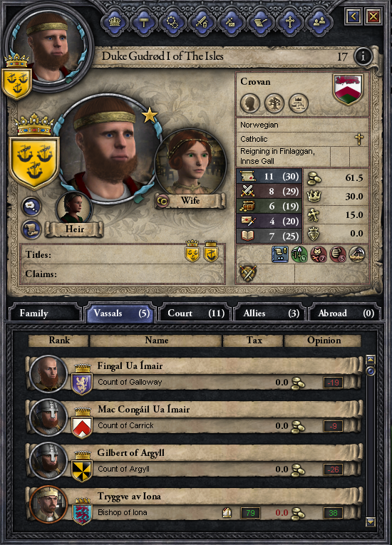This screenshot has height=545, width=392.
Task: Open the Council view (scroll and quill icon)
Action: [261, 23]
